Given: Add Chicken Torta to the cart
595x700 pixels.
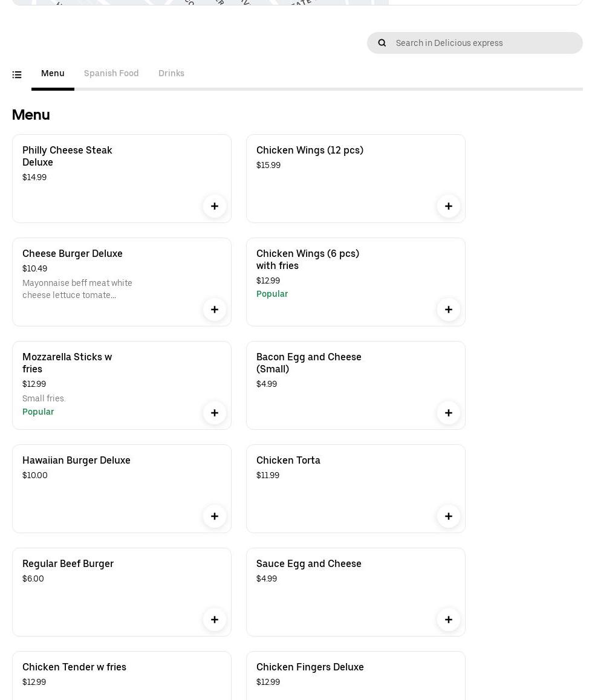Looking at the screenshot, I should (449, 516).
